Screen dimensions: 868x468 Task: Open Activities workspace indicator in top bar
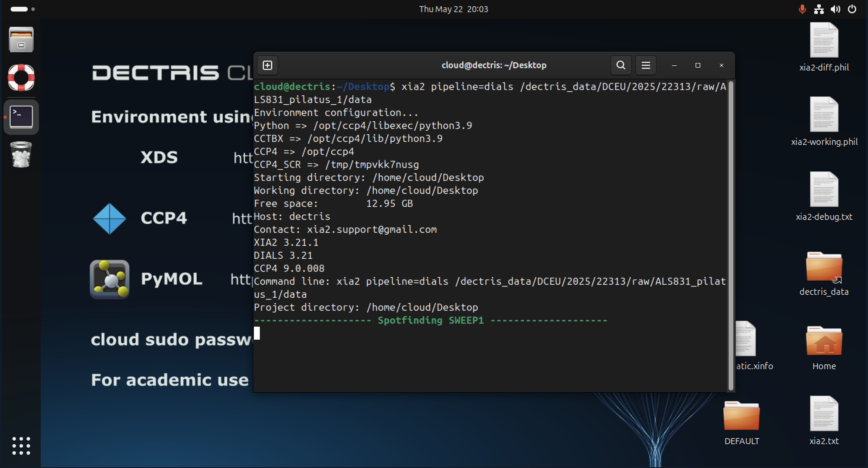pos(22,9)
